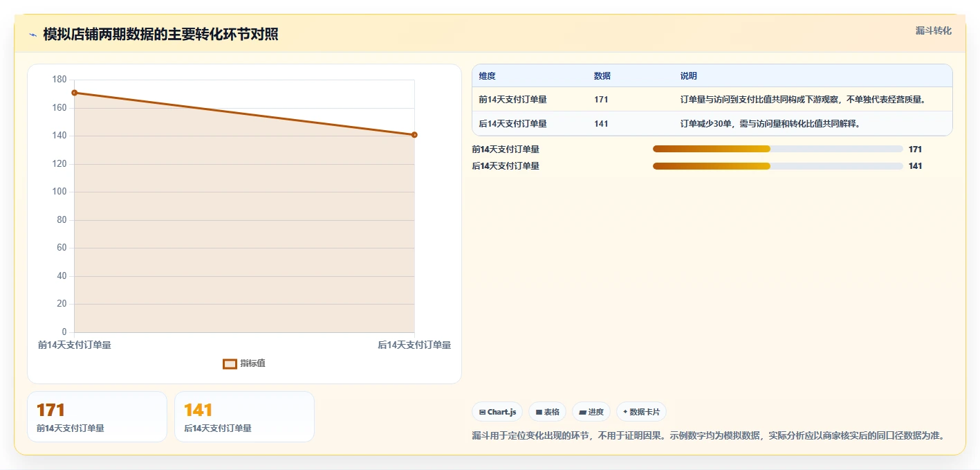The width and height of the screenshot is (980, 470).
Task: Click the table value 171
Action: tap(601, 100)
